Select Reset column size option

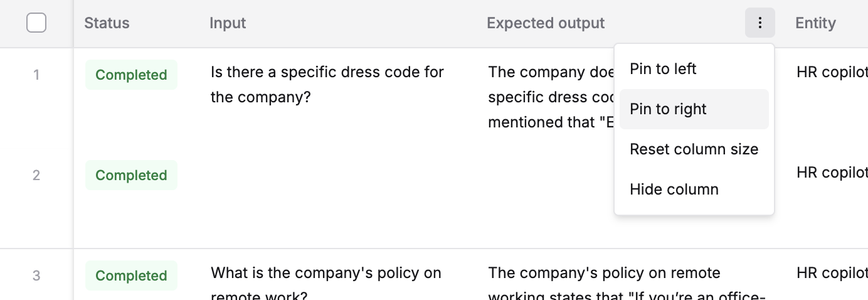pos(694,149)
